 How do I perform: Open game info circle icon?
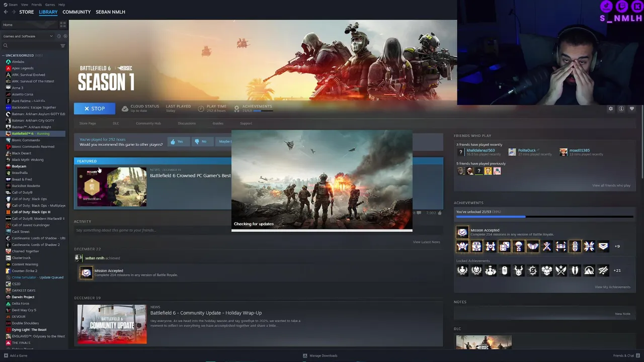(x=621, y=109)
